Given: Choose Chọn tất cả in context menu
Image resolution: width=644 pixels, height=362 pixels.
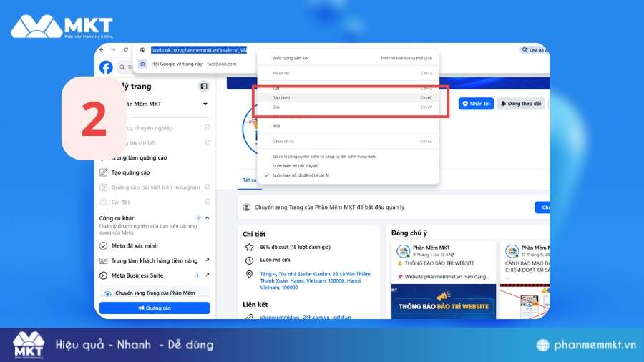Looking at the screenshot, I should coord(348,141).
